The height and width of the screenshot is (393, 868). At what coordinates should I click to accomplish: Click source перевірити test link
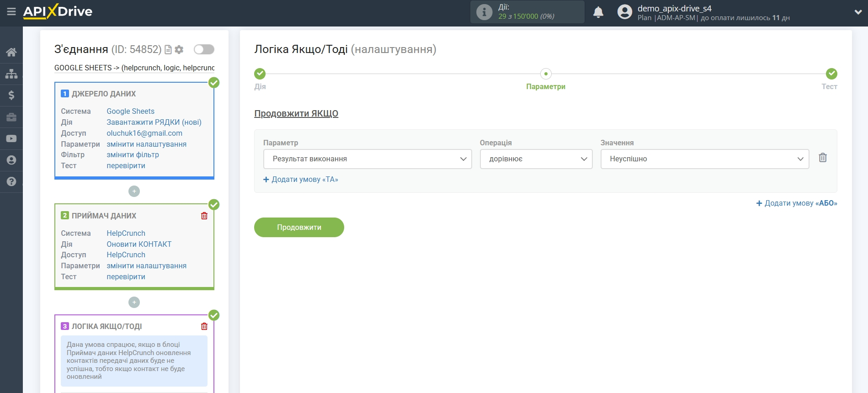point(126,165)
